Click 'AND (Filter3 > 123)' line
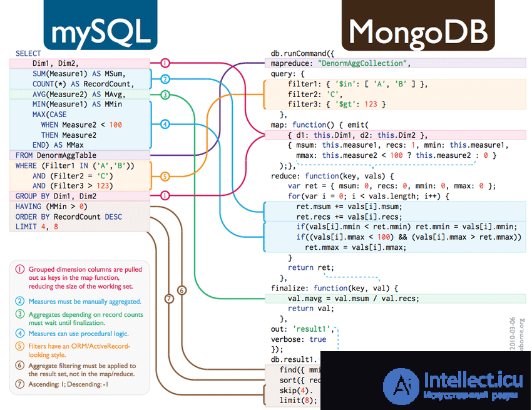 [x=73, y=186]
